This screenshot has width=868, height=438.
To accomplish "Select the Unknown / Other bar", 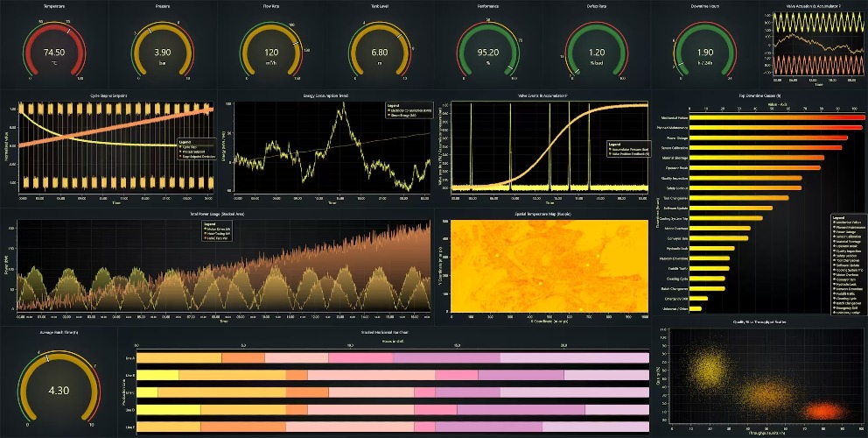I will pos(696,309).
